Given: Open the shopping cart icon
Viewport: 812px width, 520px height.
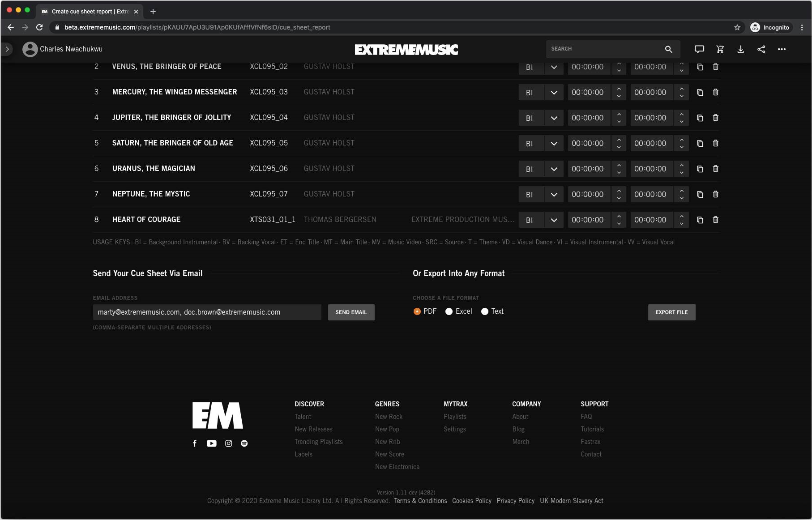Looking at the screenshot, I should tap(720, 49).
